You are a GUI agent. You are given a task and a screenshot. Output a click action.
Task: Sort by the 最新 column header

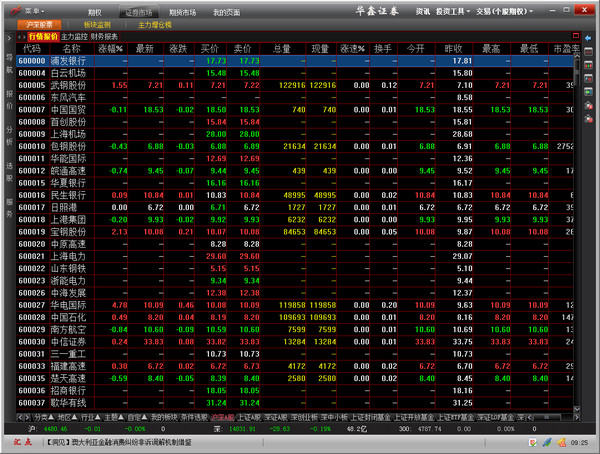[x=145, y=49]
